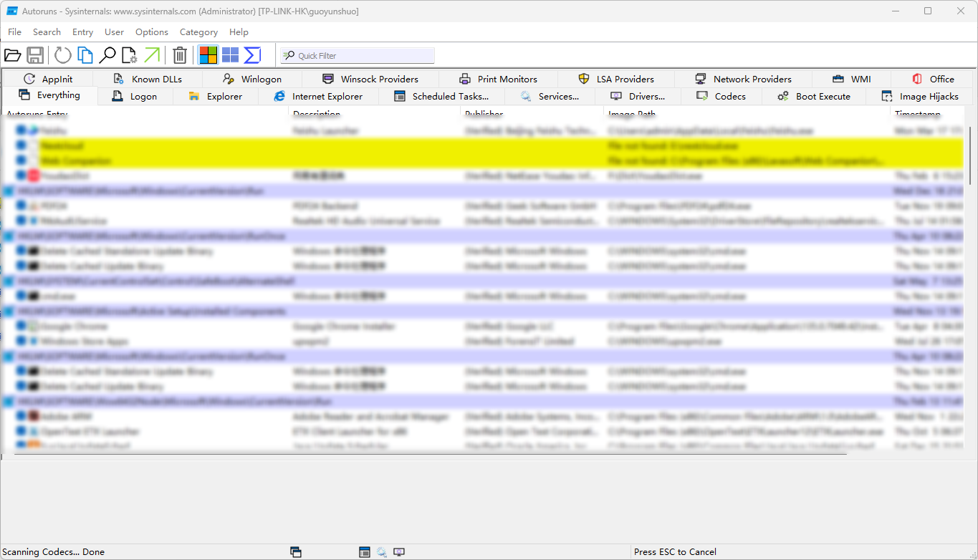
Task: Toggle the Nextcloud entry checkbox
Action: 21,145
